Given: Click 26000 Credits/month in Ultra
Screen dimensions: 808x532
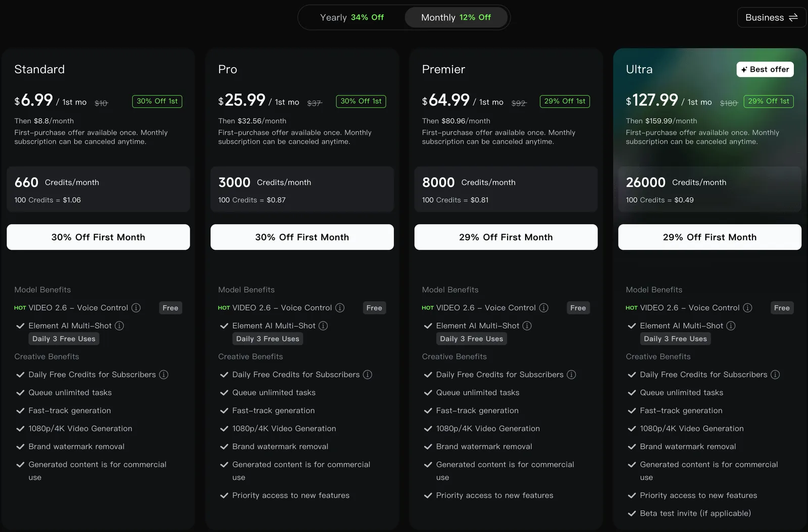Looking at the screenshot, I should [676, 182].
